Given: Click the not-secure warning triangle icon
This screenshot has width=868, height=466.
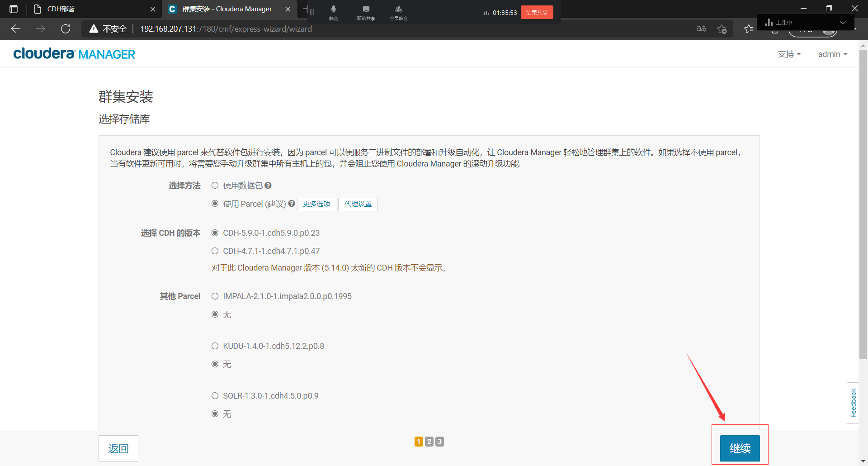Looking at the screenshot, I should tap(94, 29).
